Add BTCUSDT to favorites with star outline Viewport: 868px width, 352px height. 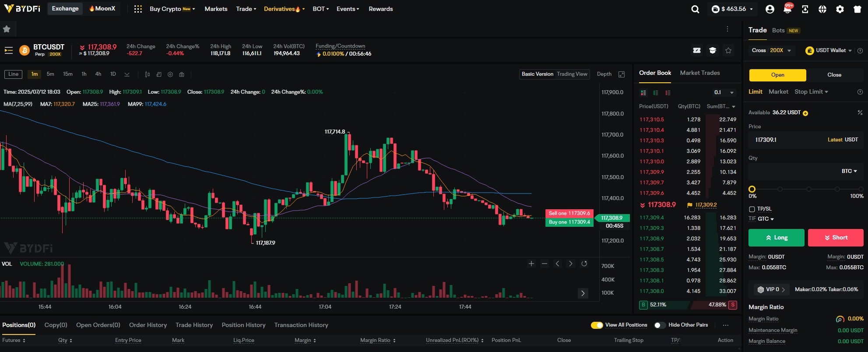(728, 50)
